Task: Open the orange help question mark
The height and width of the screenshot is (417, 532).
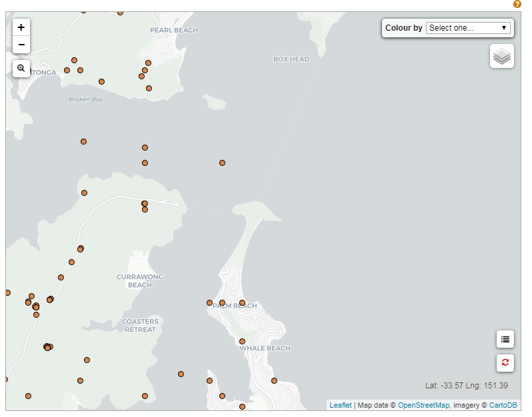Action: [517, 4]
